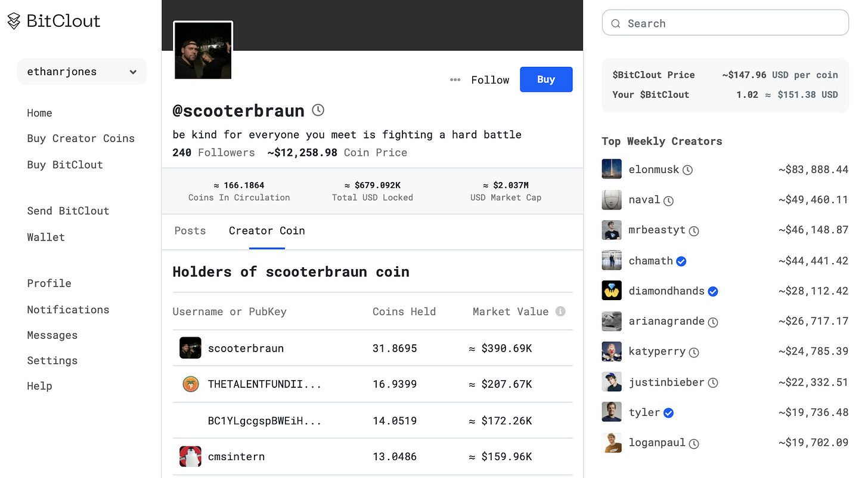
Task: Click the search magnifier icon
Action: click(616, 24)
